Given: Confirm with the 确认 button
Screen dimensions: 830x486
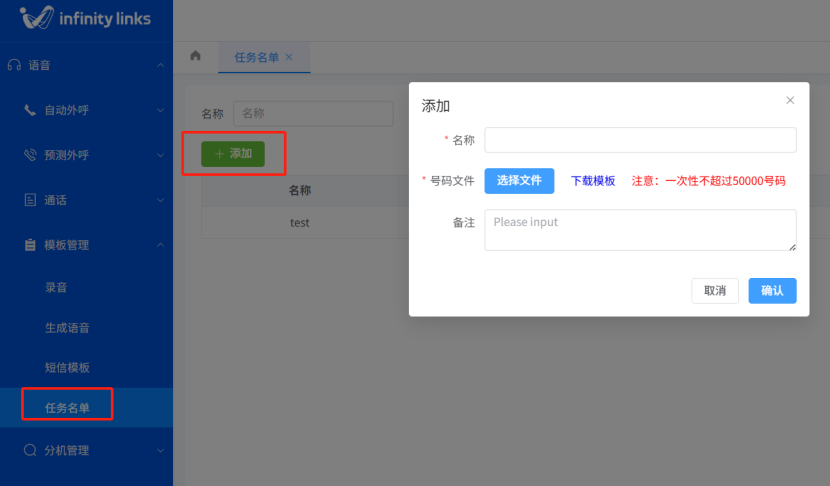Looking at the screenshot, I should click(x=772, y=291).
